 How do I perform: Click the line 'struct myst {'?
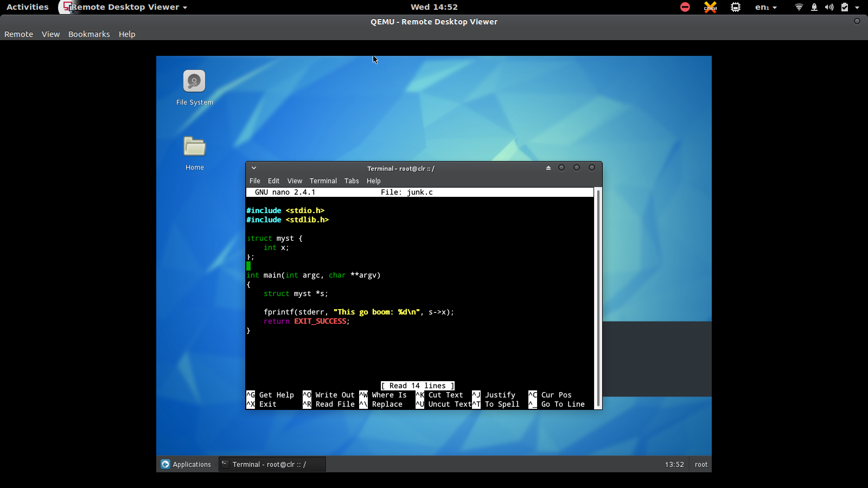(x=275, y=239)
